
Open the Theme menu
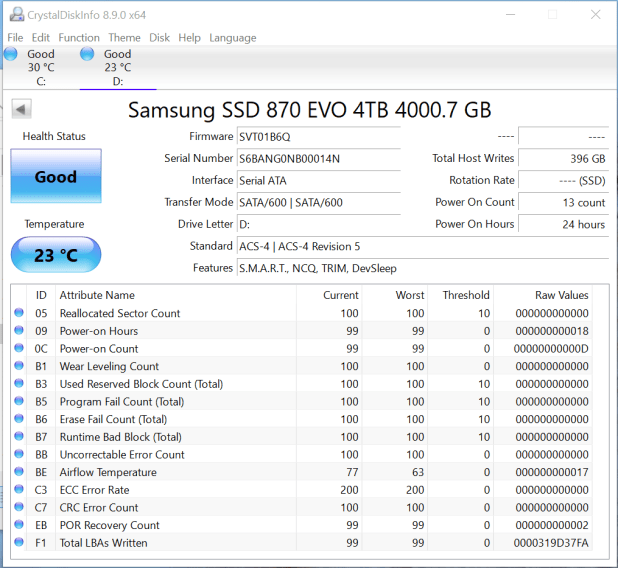124,38
